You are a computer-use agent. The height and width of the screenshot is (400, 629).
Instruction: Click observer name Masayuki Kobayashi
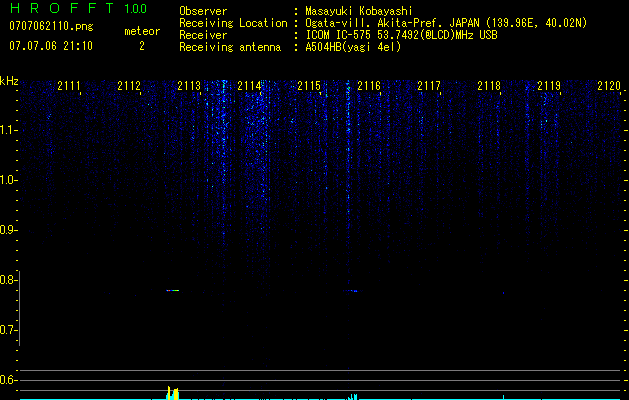click(x=359, y=11)
